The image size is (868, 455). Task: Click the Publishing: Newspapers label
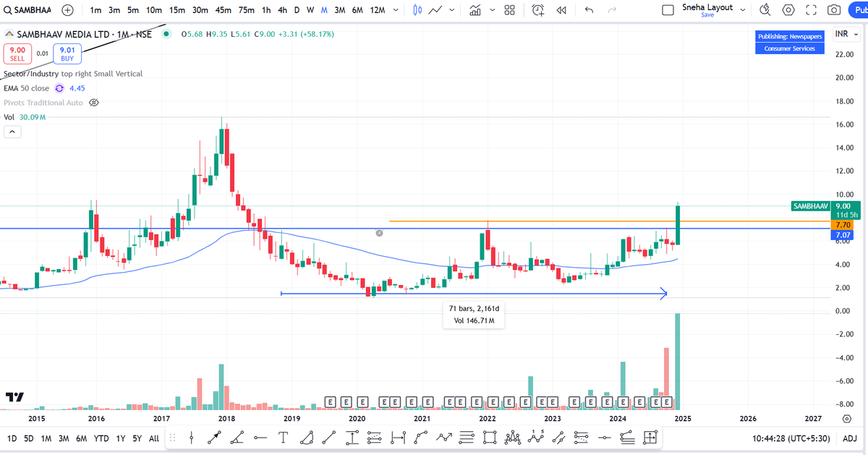pos(790,36)
